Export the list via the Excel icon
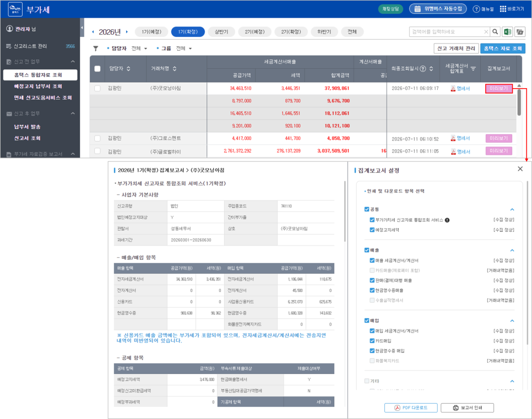 [507, 31]
